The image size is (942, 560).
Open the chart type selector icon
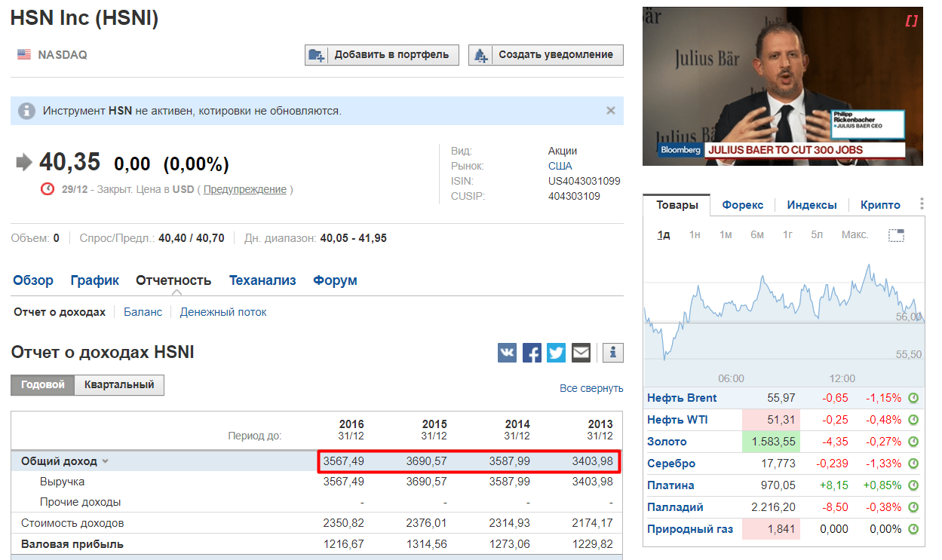pos(896,235)
